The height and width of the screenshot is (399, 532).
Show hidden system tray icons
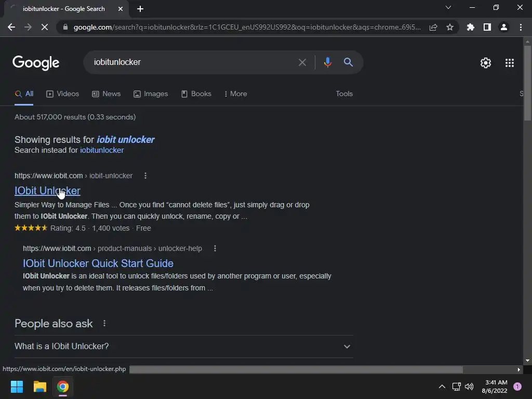click(442, 387)
